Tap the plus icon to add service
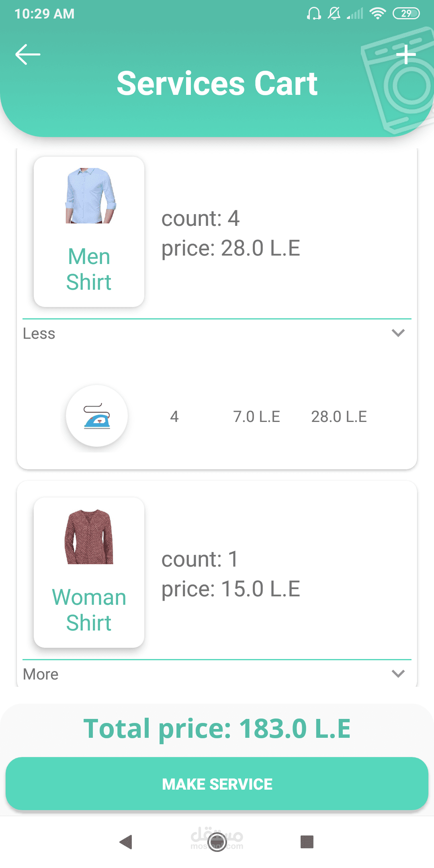The image size is (434, 868). pos(406,55)
